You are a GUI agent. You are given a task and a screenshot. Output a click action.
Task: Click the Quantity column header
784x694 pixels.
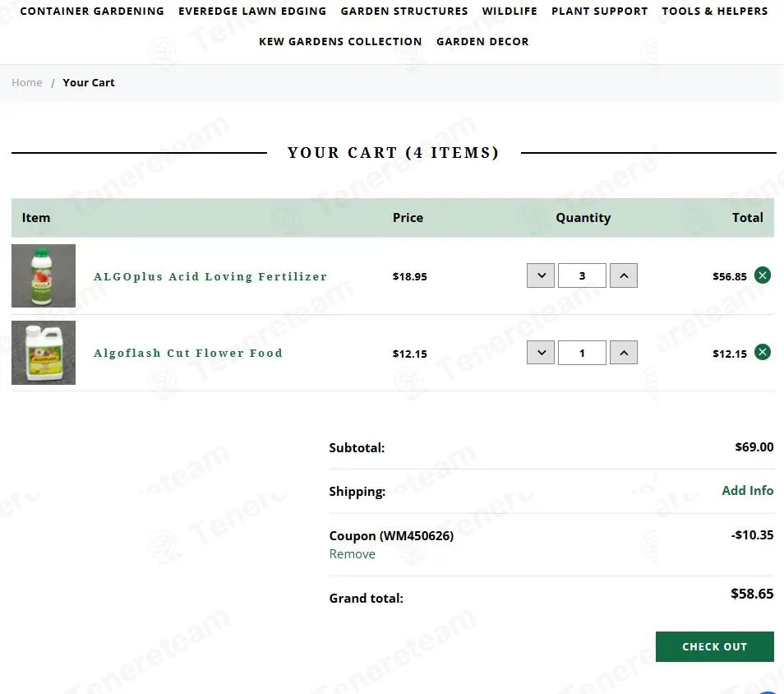coord(583,218)
